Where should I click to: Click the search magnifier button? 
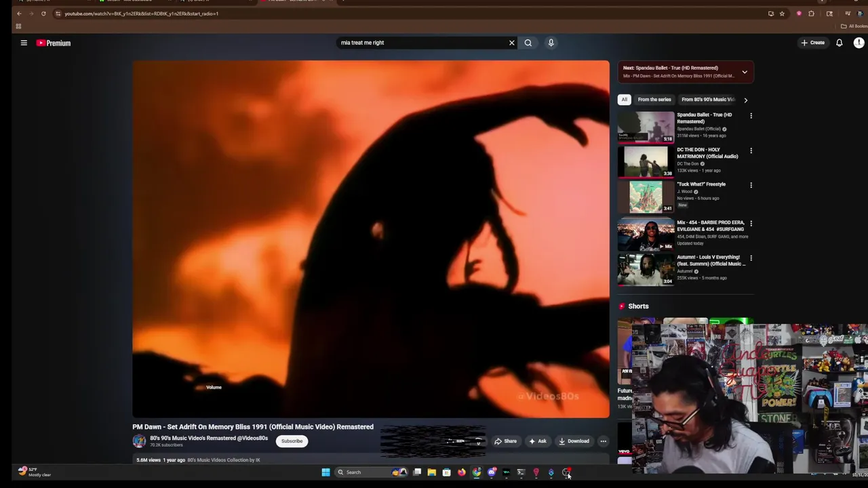[528, 43]
